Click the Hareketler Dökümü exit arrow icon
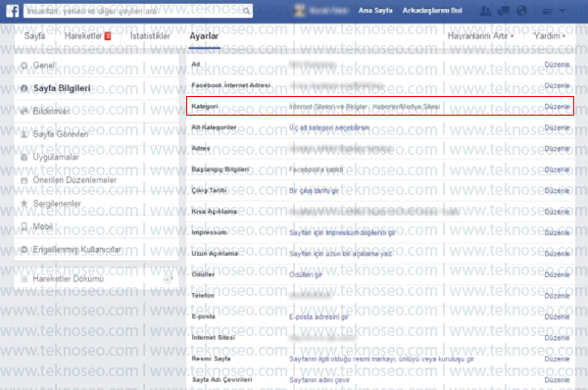The width and height of the screenshot is (588, 390). (x=168, y=279)
